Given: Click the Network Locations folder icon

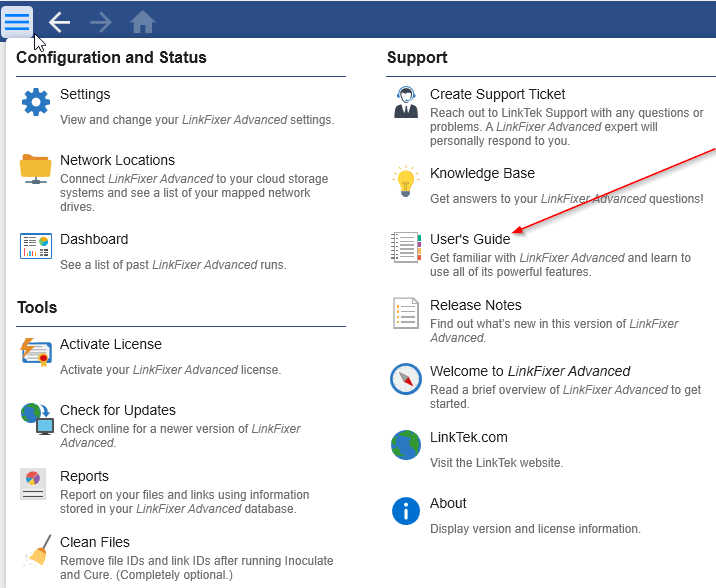Looking at the screenshot, I should [36, 168].
